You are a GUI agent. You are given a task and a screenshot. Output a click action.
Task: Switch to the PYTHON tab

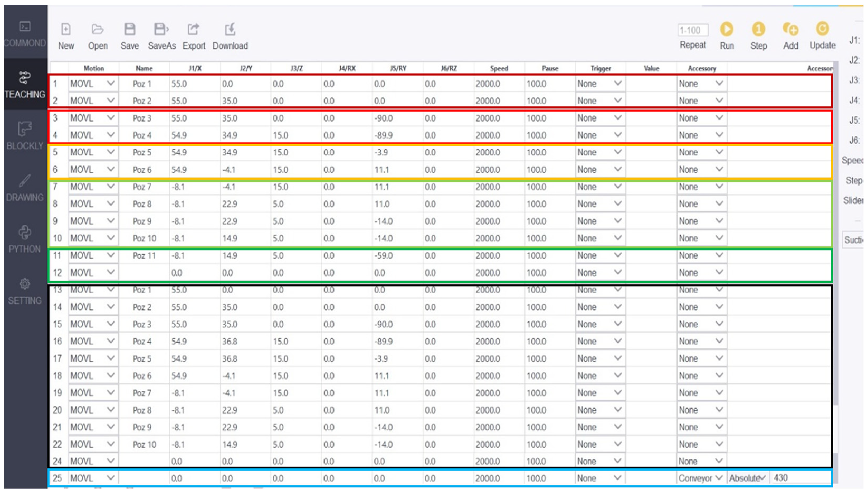pyautogui.click(x=25, y=239)
